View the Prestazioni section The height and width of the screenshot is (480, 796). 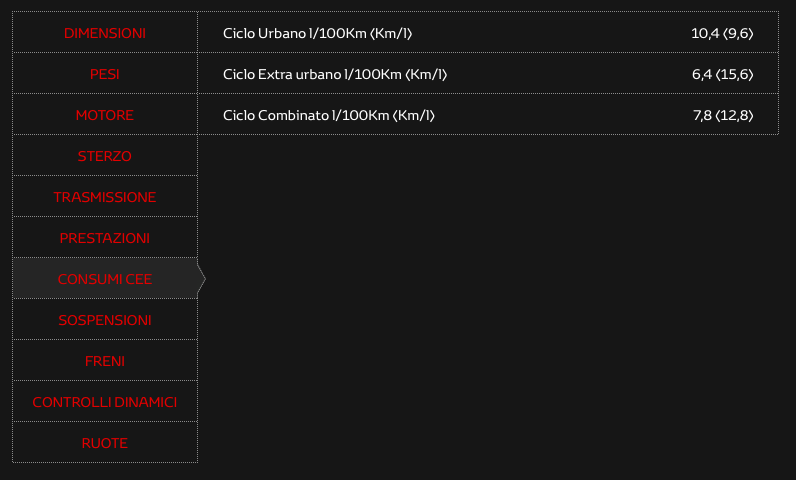[105, 238]
